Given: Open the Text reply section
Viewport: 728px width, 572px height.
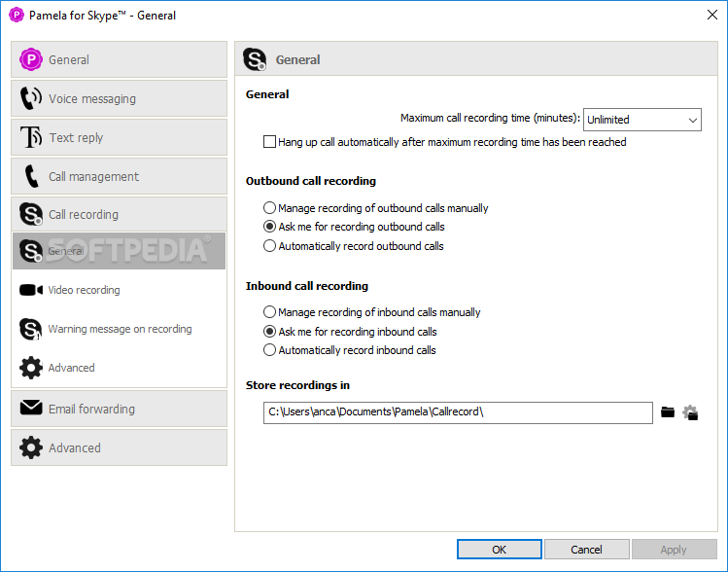Looking at the screenshot, I should point(119,137).
